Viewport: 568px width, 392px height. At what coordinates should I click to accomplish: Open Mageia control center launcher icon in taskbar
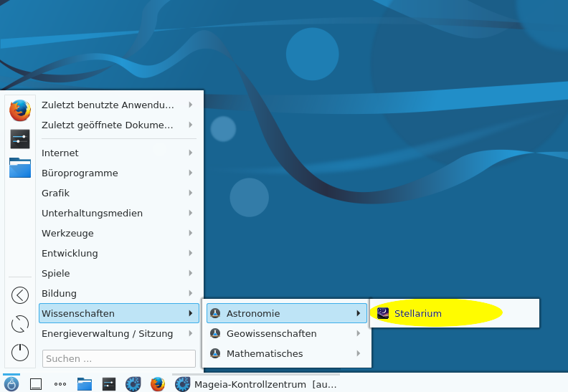(x=133, y=384)
